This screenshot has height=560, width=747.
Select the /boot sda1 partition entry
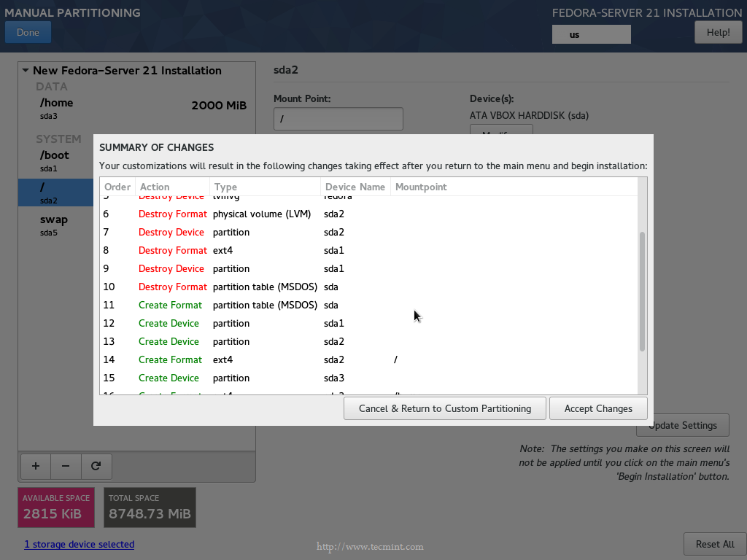[x=55, y=161]
